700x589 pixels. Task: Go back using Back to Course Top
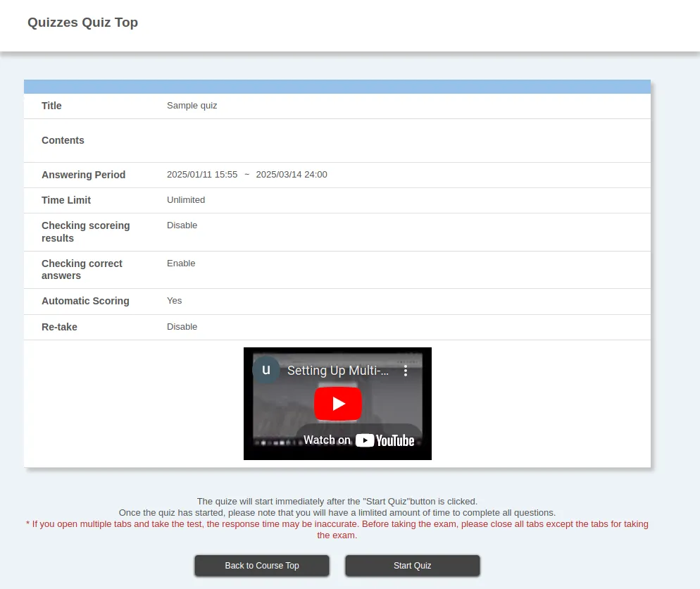click(262, 566)
